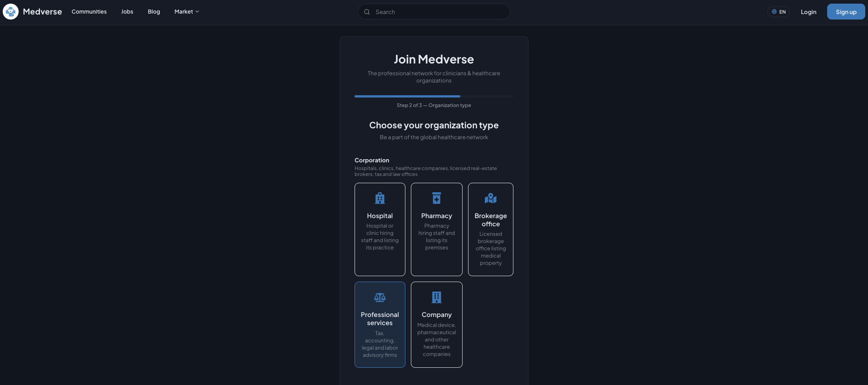Image resolution: width=868 pixels, height=385 pixels.
Task: Click the globe language icon
Action: tap(774, 12)
